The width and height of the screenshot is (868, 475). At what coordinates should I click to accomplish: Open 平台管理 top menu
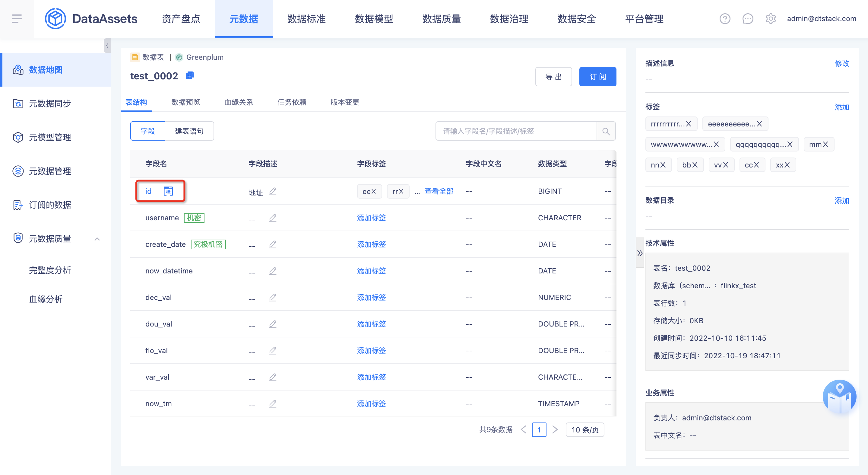tap(644, 19)
